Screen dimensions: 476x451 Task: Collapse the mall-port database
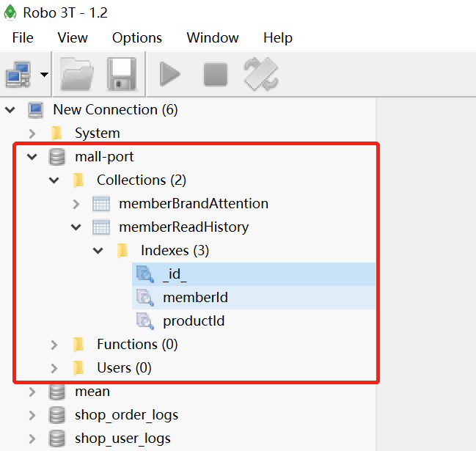pyautogui.click(x=32, y=157)
